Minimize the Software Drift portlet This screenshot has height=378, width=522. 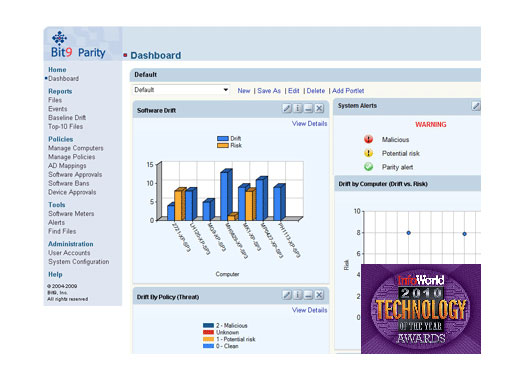coord(308,108)
